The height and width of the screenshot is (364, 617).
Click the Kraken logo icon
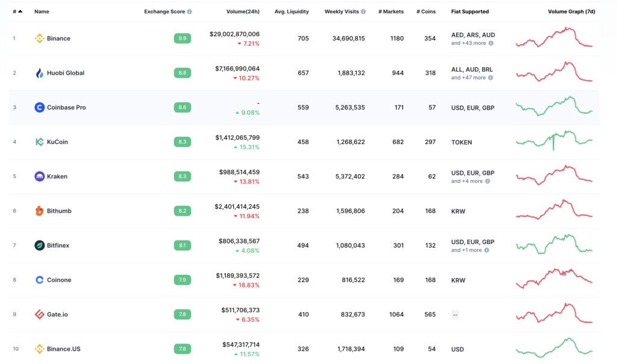click(40, 177)
